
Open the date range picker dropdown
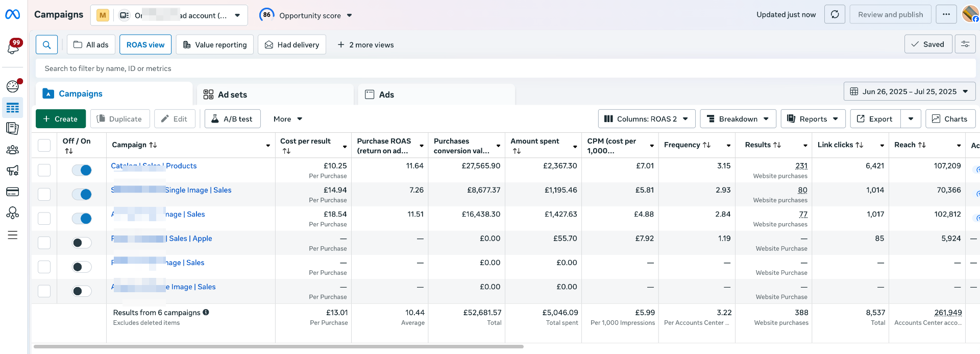tap(909, 92)
